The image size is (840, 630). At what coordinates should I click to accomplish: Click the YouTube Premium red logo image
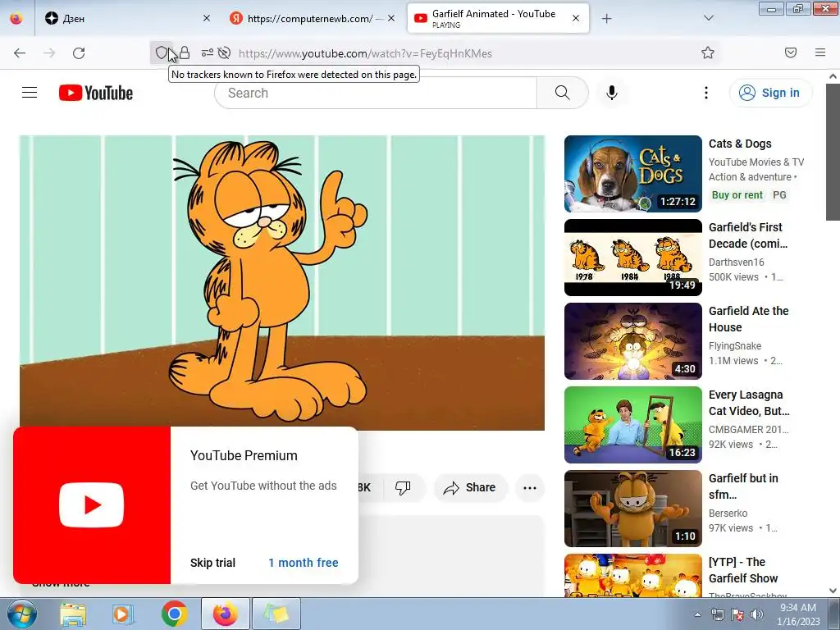[92, 505]
